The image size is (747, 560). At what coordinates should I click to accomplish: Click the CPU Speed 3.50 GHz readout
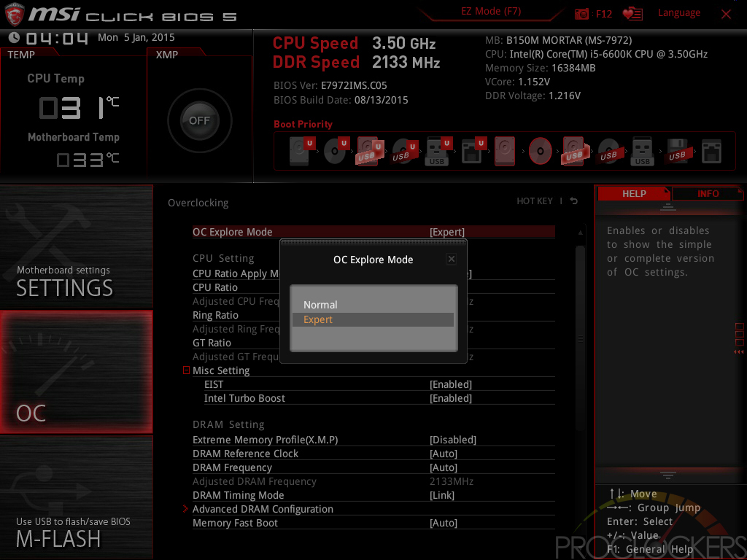pyautogui.click(x=354, y=43)
